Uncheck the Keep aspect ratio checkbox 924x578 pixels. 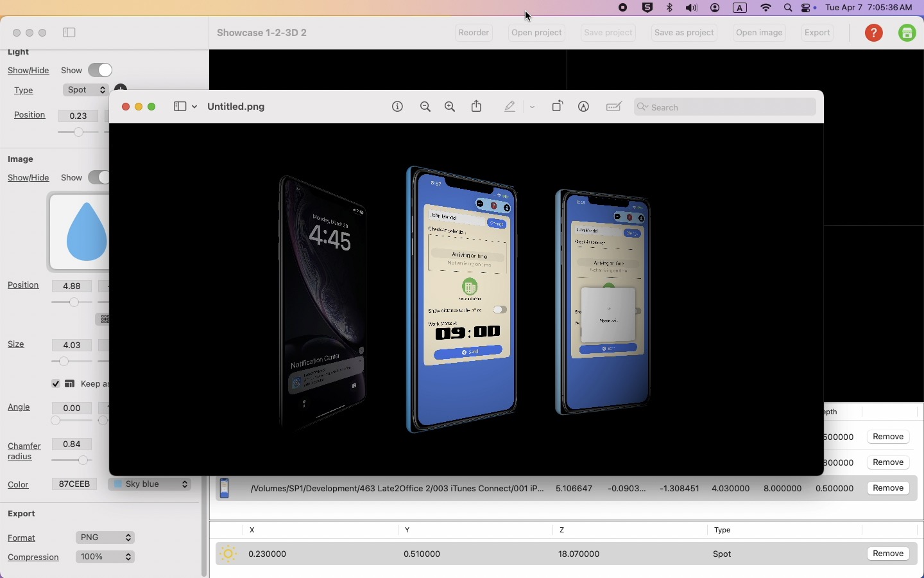(56, 384)
